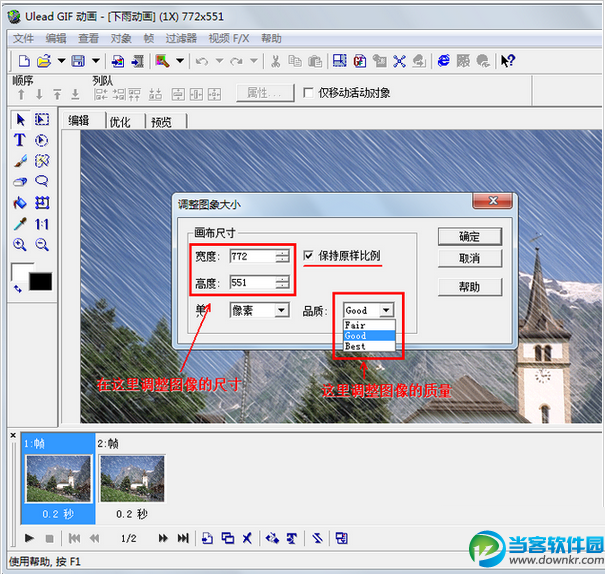This screenshot has width=605, height=574.
Task: Click the Add frame icon
Action: pos(208,538)
